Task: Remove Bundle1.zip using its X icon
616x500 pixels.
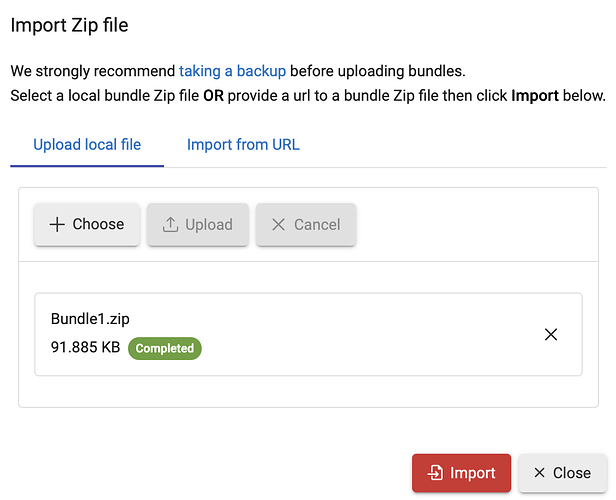Action: [x=550, y=335]
